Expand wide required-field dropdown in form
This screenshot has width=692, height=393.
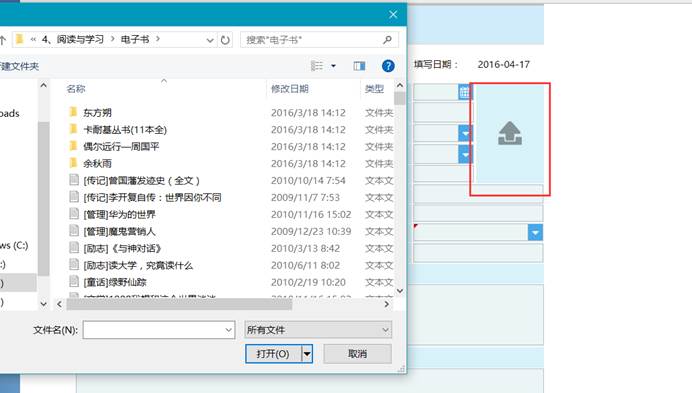pyautogui.click(x=535, y=232)
